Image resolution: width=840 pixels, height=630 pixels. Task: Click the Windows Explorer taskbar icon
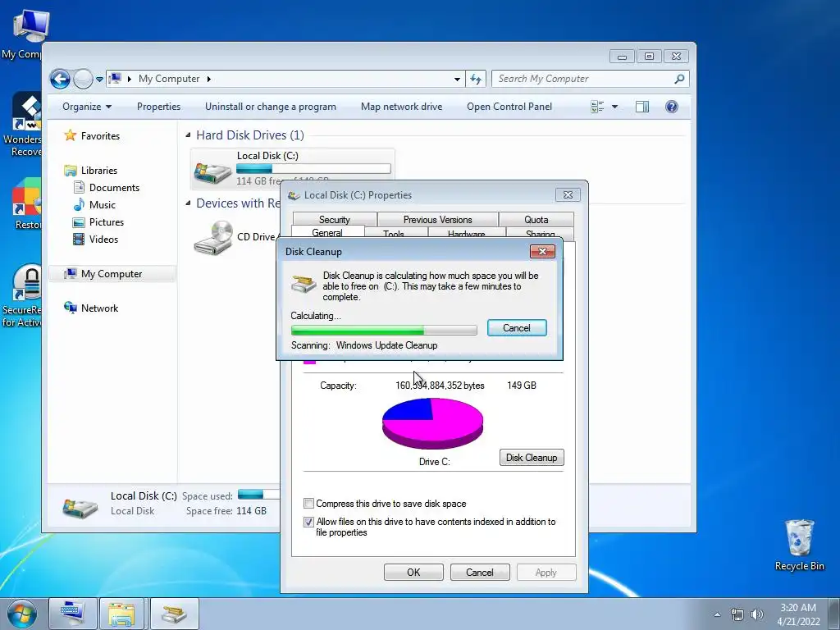click(x=121, y=614)
